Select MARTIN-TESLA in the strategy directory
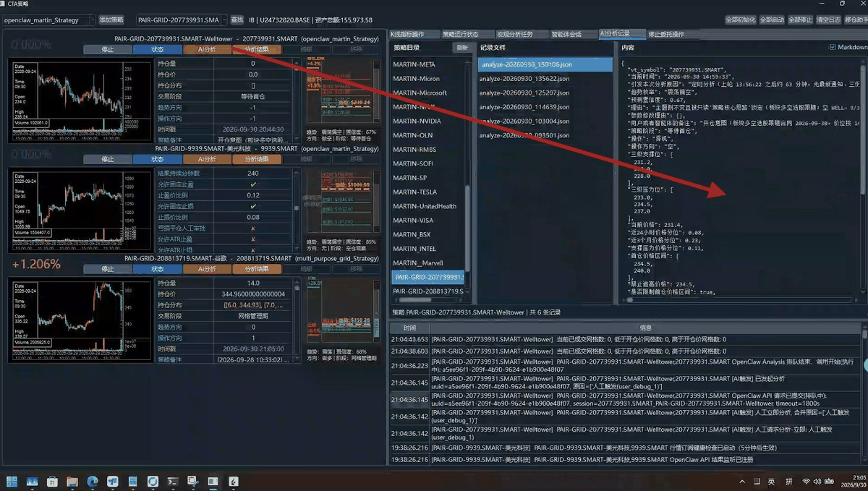 (x=414, y=192)
